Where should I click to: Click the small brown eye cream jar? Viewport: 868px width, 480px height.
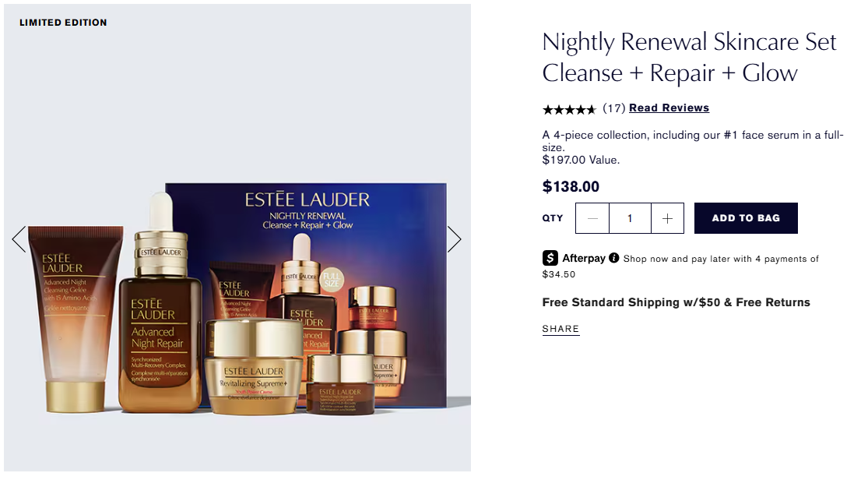(340, 385)
